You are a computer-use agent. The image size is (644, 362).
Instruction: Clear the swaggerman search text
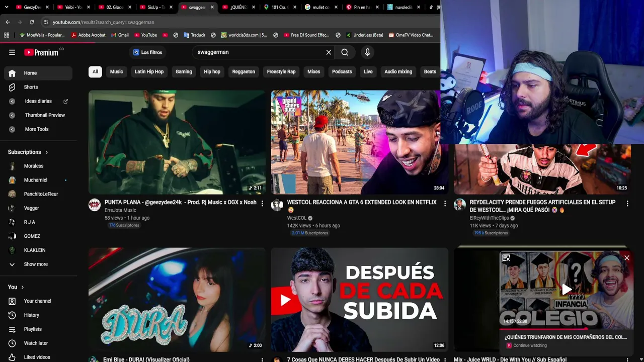point(329,52)
